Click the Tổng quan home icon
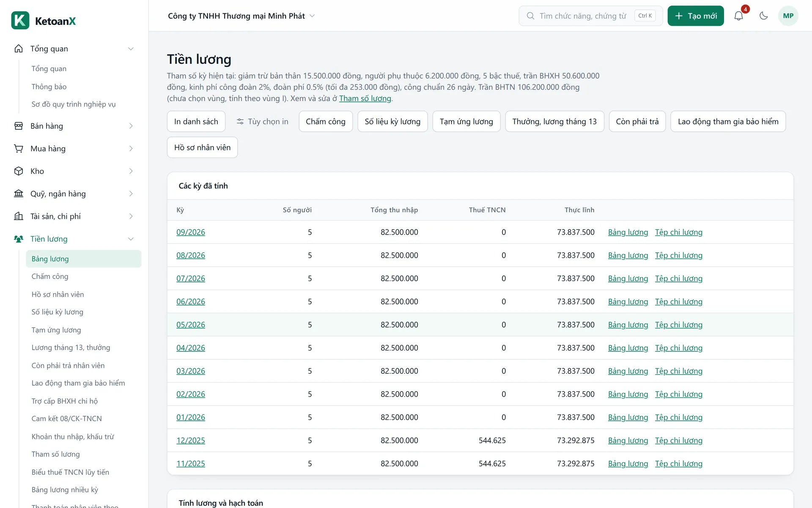Screen dimensions: 812x508 pyautogui.click(x=19, y=49)
